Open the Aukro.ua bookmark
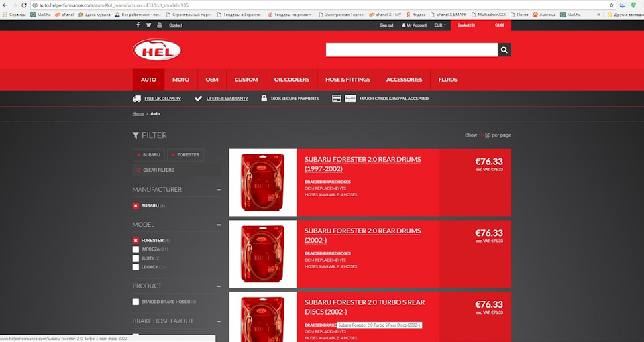 (544, 14)
